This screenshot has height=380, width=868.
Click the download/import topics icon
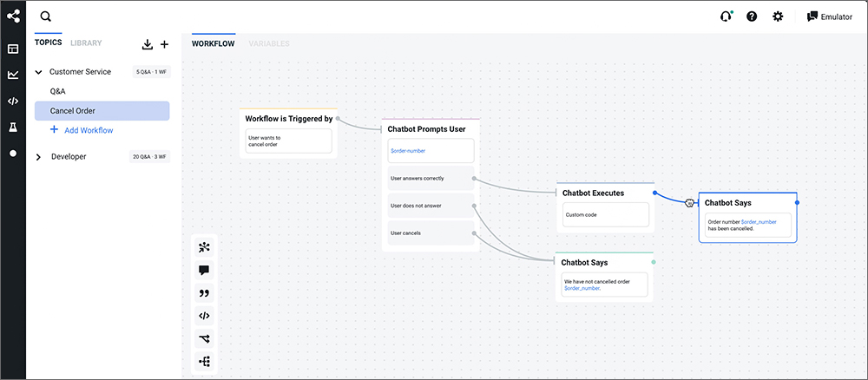tap(148, 44)
